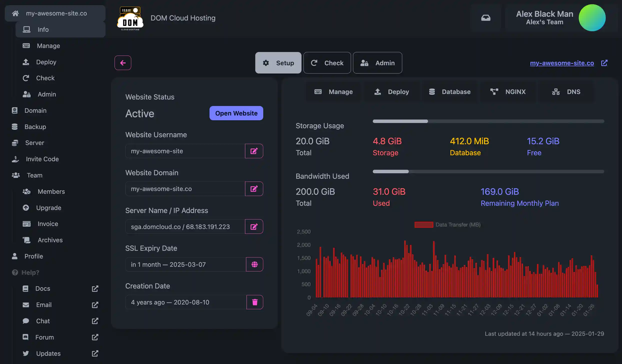Open the external link icon beside Docs
The image size is (622, 364).
95,288
